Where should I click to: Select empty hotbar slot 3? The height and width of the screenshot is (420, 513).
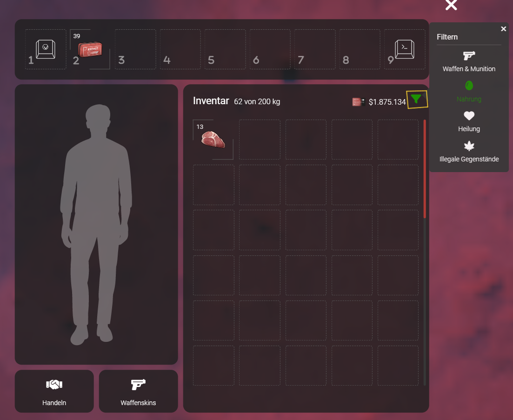(135, 49)
